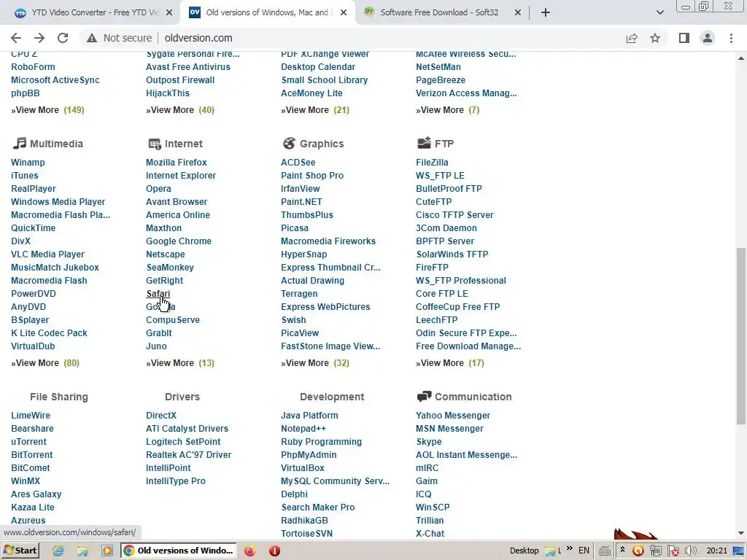
Task: Expand View More (17) under FTP
Action: (449, 363)
